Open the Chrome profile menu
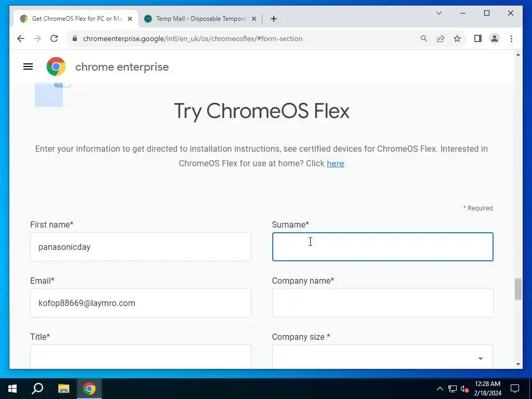 coord(495,38)
